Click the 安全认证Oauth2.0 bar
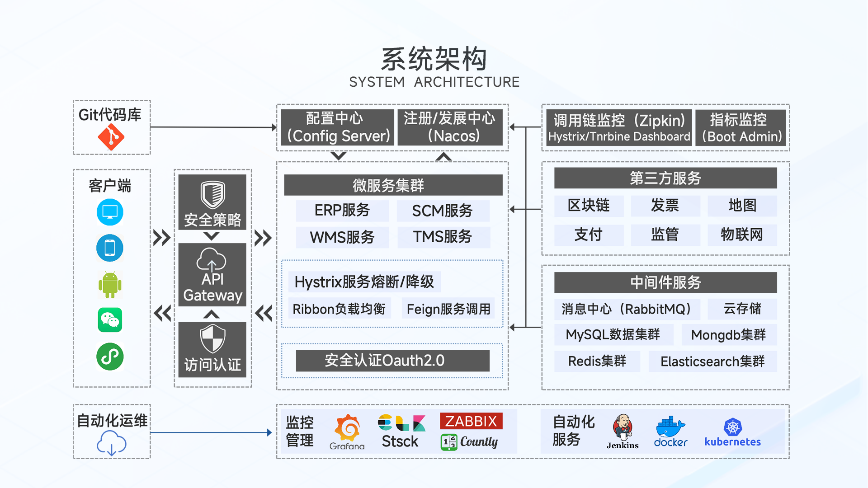The image size is (868, 488). [392, 361]
